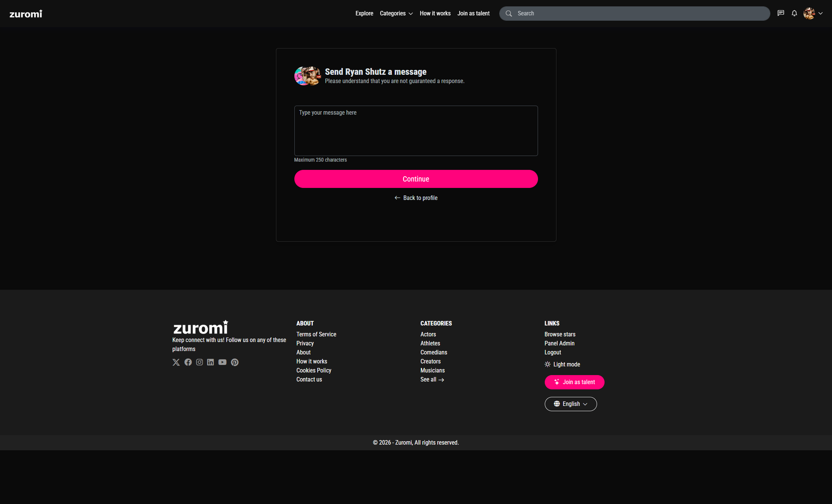Go to Explore in the navbar
The image size is (832, 504).
[364, 14]
